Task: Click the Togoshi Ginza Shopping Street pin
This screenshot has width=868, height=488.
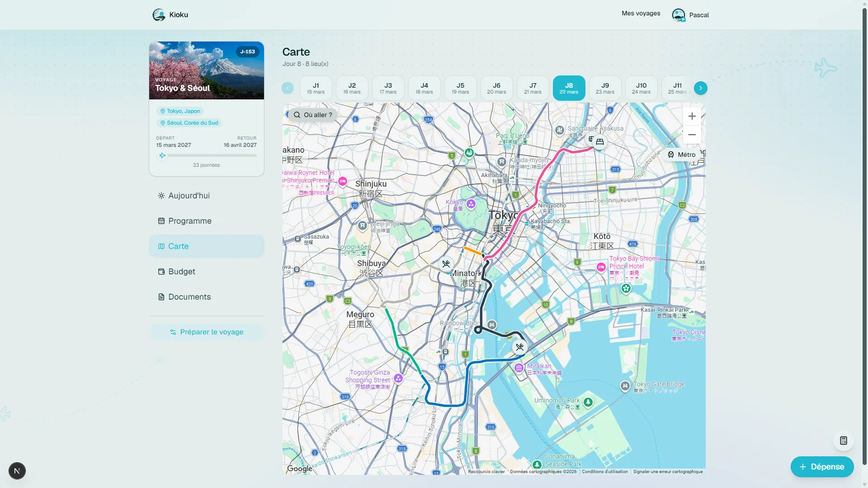Action: coord(398,378)
